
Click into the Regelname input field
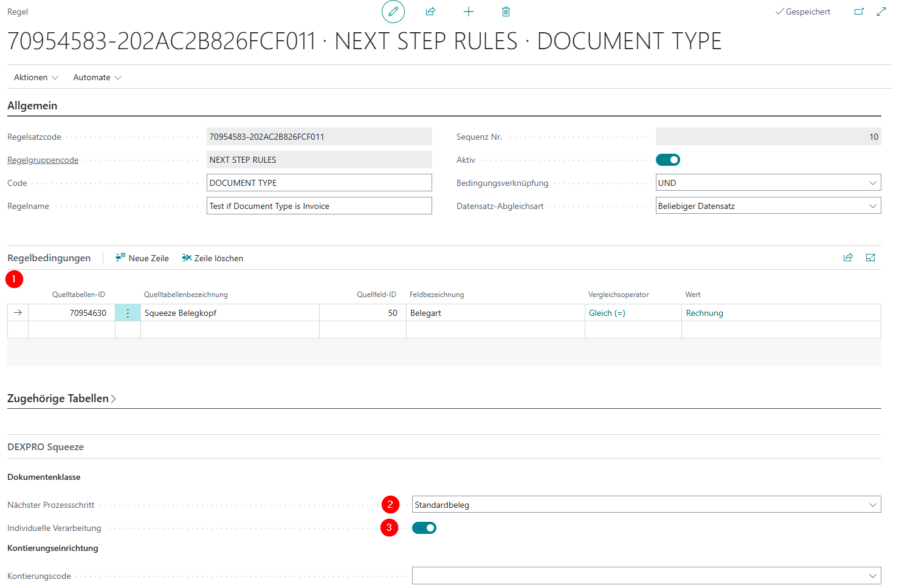click(x=319, y=206)
